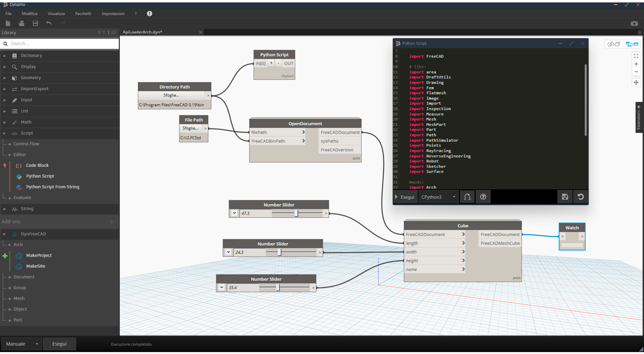Click the New file toolbar icon
Viewport: 644px width, 354px height.
tap(8, 23)
